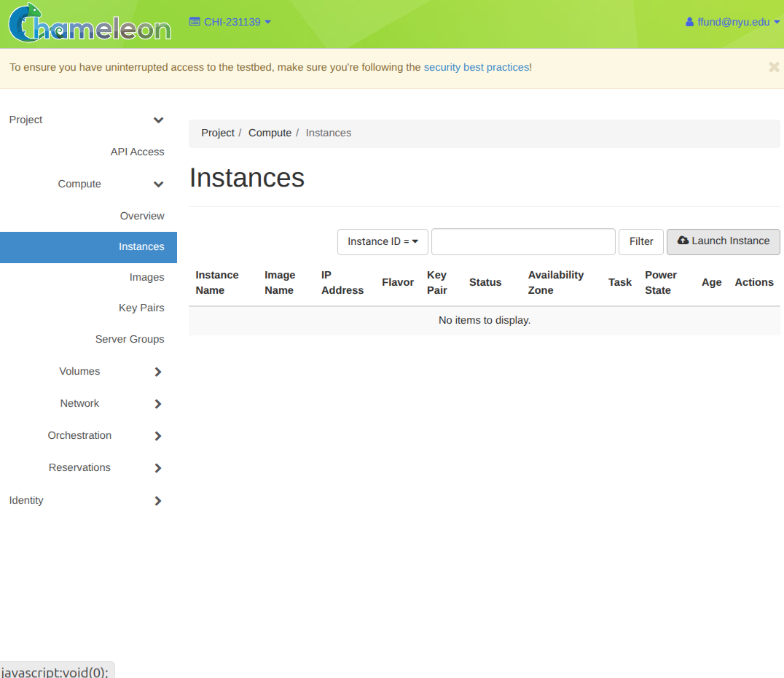Go to the Key Pairs page
The height and width of the screenshot is (678, 784).
141,308
